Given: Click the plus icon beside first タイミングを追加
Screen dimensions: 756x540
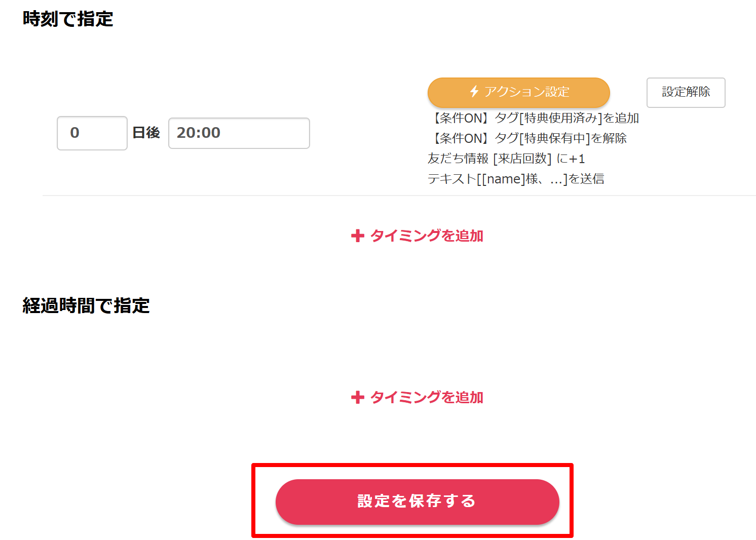Looking at the screenshot, I should coord(358,236).
